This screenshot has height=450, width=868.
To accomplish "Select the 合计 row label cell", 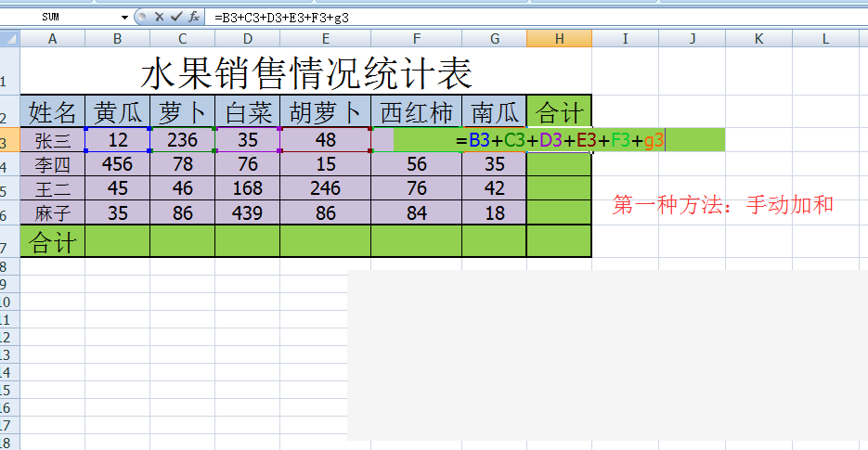I will (53, 241).
